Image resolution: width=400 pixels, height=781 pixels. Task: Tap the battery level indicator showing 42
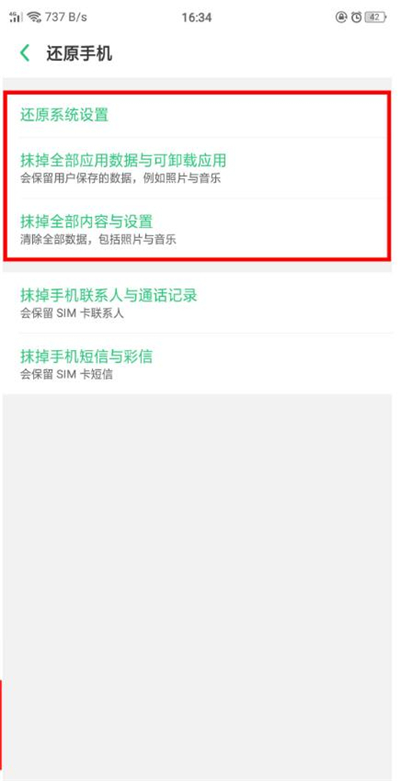(376, 17)
